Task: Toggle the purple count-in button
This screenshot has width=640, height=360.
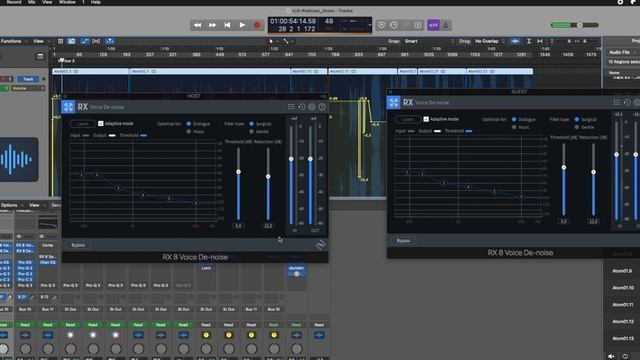Action: coord(433,25)
